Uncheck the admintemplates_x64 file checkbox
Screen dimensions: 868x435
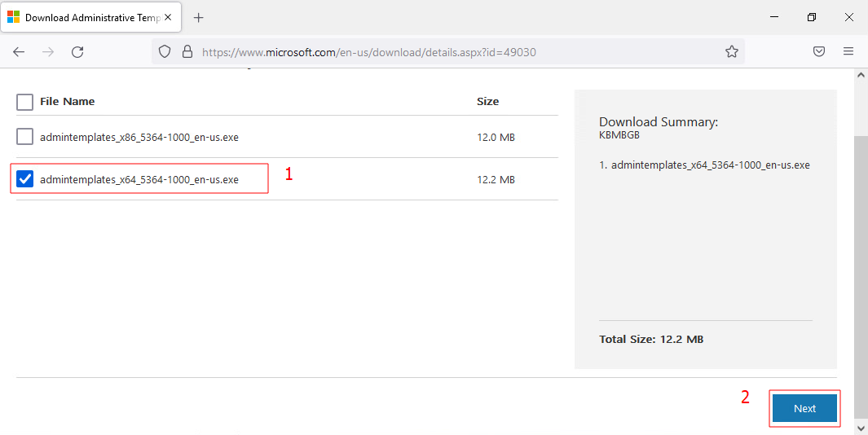pos(25,179)
